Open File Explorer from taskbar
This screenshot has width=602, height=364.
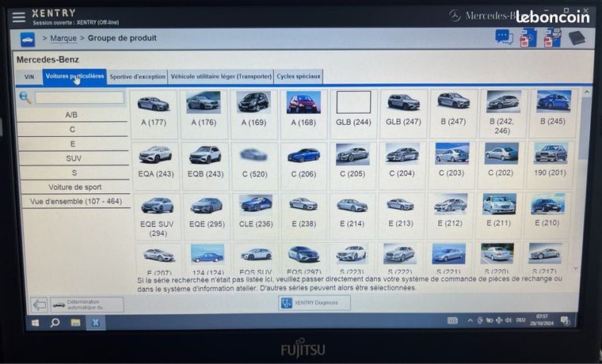pos(75,323)
